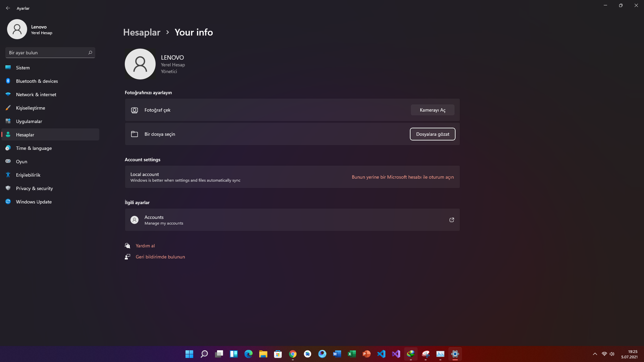Image resolution: width=644 pixels, height=362 pixels.
Task: Click Geri bildirimde bulunun link
Action: tap(160, 257)
